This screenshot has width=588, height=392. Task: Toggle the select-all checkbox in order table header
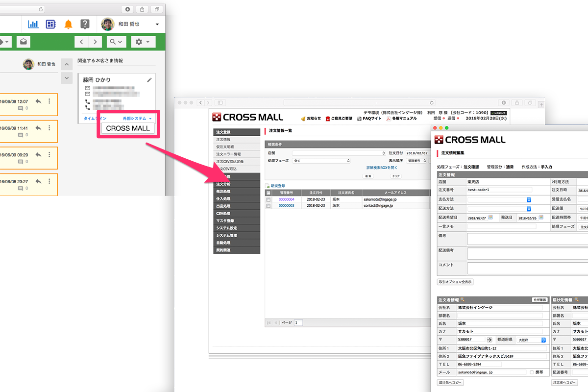click(x=268, y=193)
